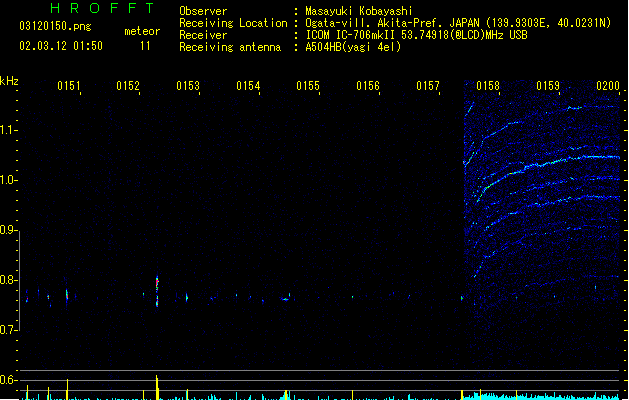Image resolution: width=629 pixels, height=400 pixels.
Task: Click the 0158 time marker
Action: (x=488, y=86)
